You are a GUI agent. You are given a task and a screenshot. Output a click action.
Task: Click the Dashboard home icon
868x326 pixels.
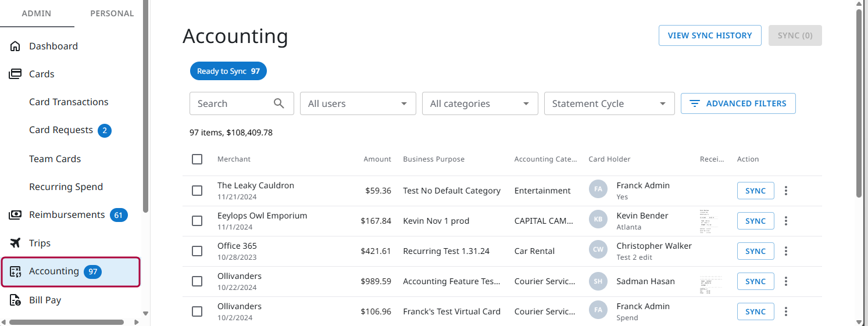tap(16, 46)
